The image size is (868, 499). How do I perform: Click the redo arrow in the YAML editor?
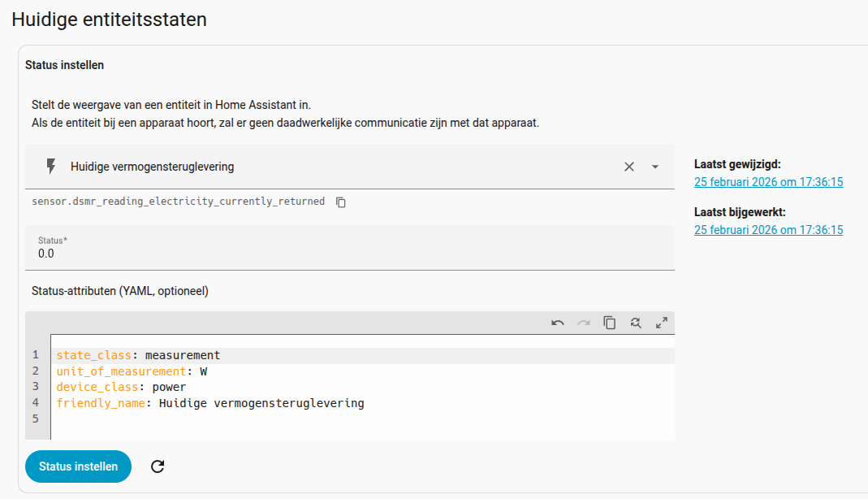pos(584,323)
